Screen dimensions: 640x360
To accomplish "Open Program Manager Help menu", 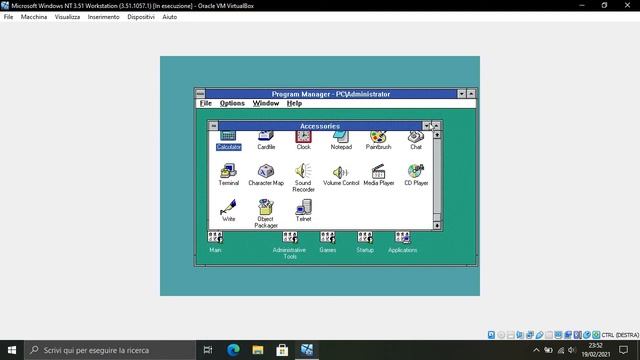I will pyautogui.click(x=294, y=103).
